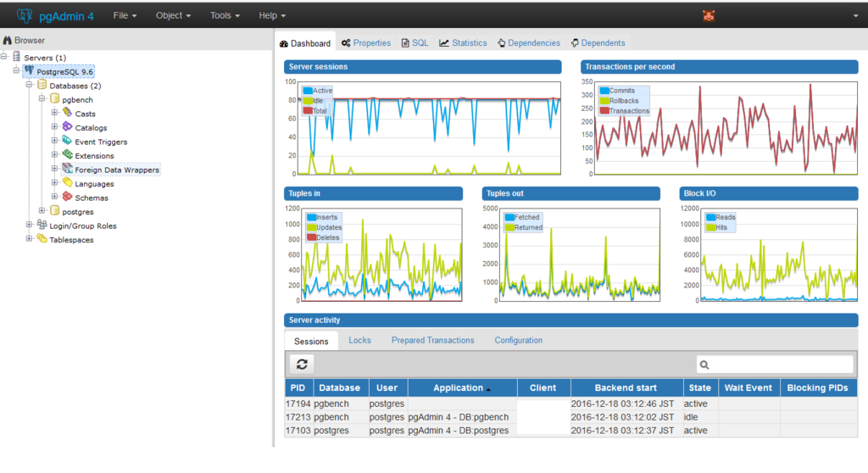
Task: Collapse the Databases node
Action: pyautogui.click(x=30, y=85)
